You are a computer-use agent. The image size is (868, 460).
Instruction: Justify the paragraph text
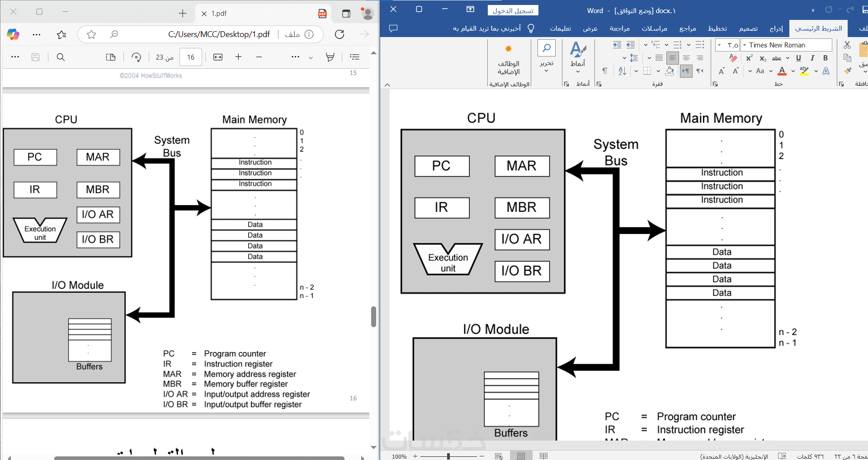click(x=659, y=58)
